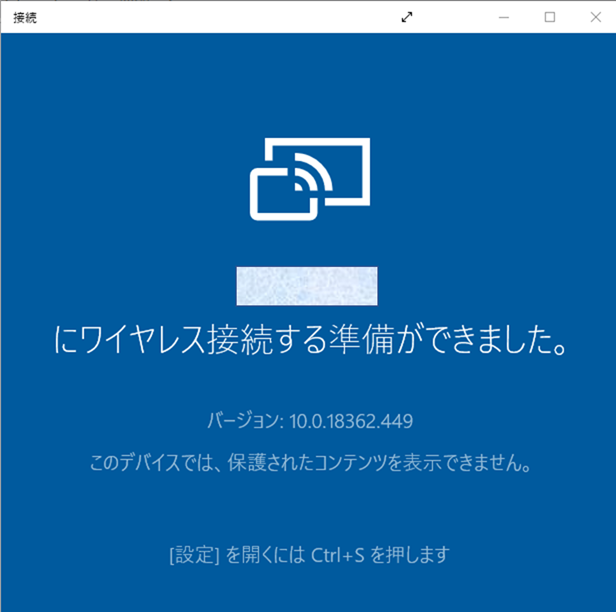Click the 'バージョン: 10.0.18362.449' text
The width and height of the screenshot is (616, 612).
(310, 421)
